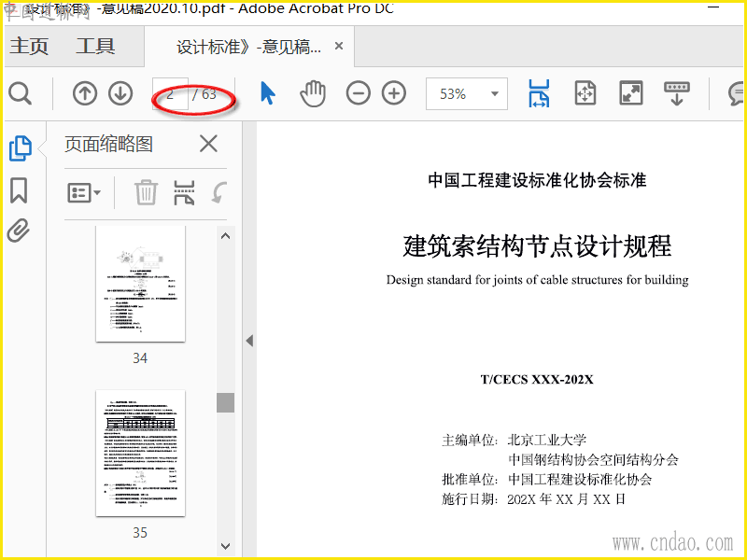Screen dimensions: 747x560
Task: Click the text 中国钢结构协会空间结构分会
Action: coord(593,459)
